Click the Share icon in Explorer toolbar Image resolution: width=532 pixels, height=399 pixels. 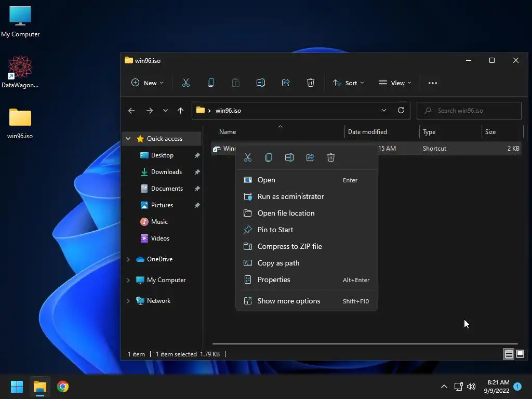(x=286, y=83)
